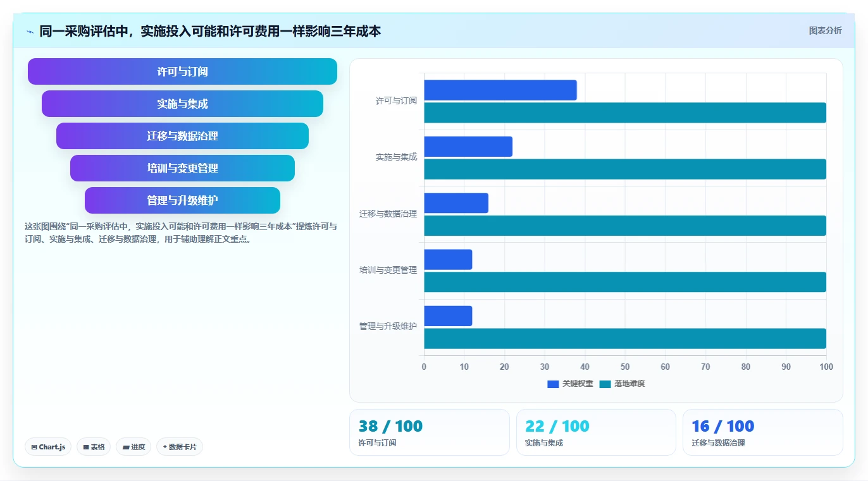
Task: Click the page title heading text
Action: click(210, 31)
